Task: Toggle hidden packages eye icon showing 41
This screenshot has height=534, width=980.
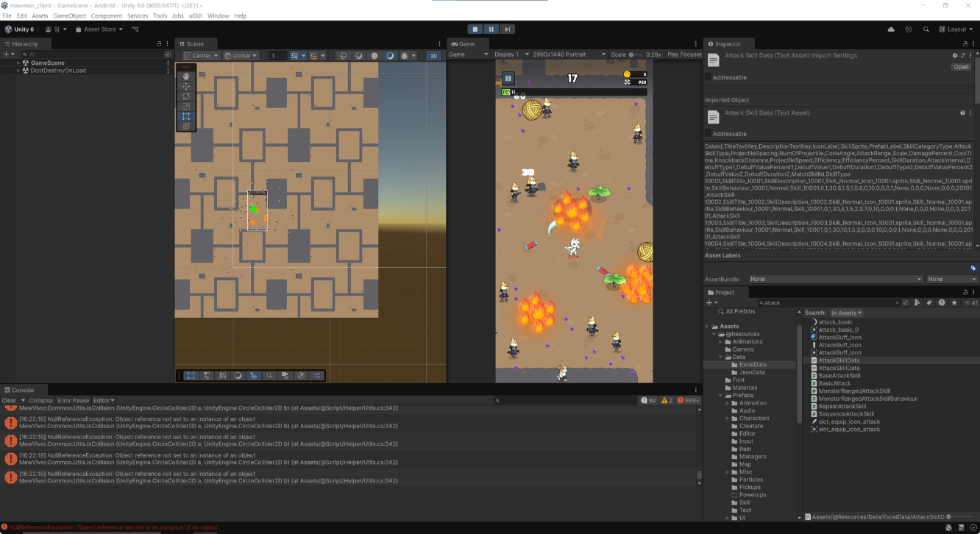Action: coord(970,302)
